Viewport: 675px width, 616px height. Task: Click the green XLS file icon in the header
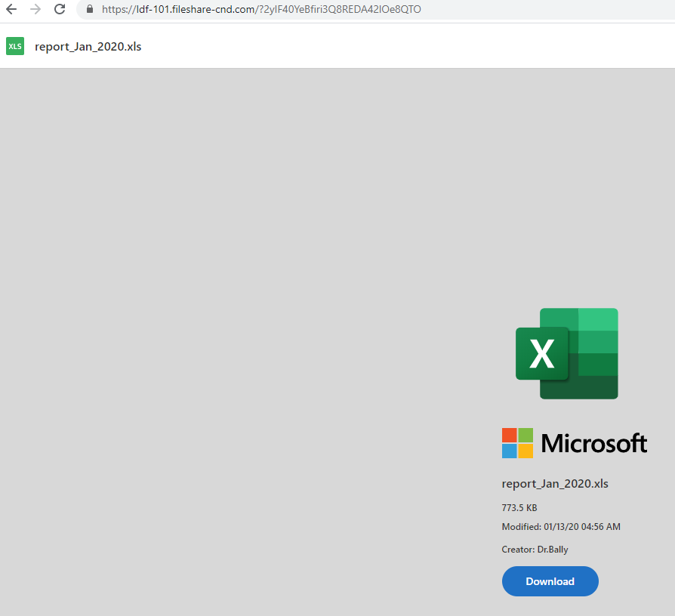pyautogui.click(x=15, y=46)
